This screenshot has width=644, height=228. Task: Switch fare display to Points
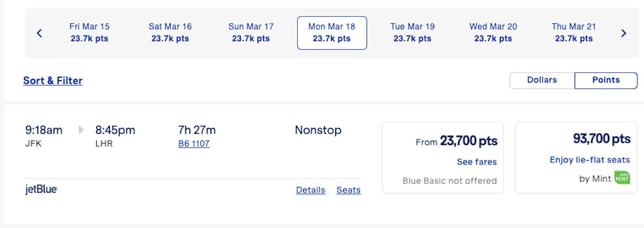[x=605, y=80]
